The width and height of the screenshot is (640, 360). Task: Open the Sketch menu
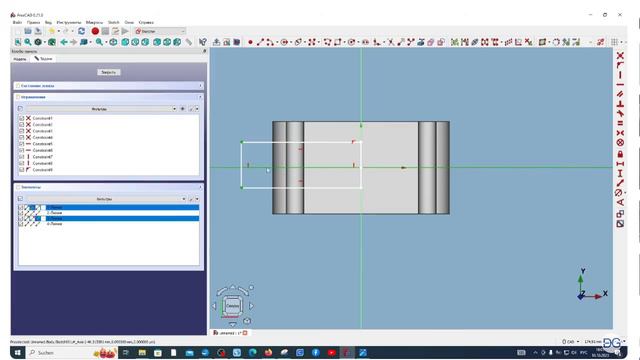click(x=113, y=22)
